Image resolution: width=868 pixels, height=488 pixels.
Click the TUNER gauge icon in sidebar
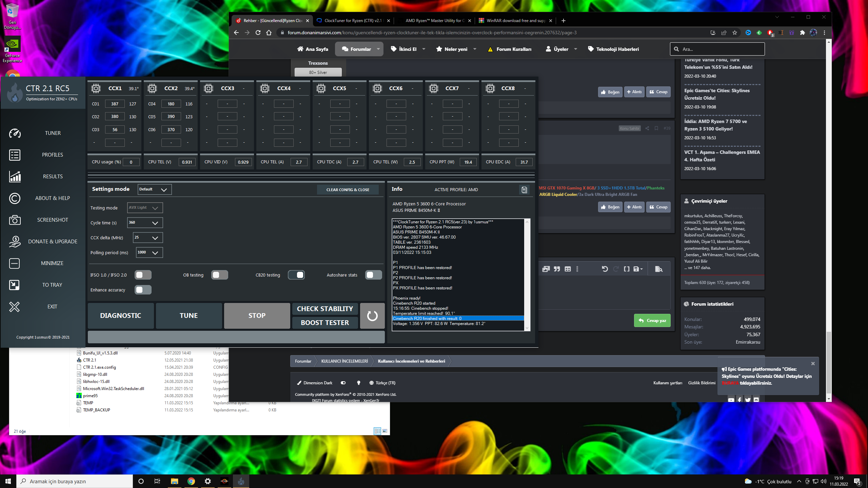15,133
